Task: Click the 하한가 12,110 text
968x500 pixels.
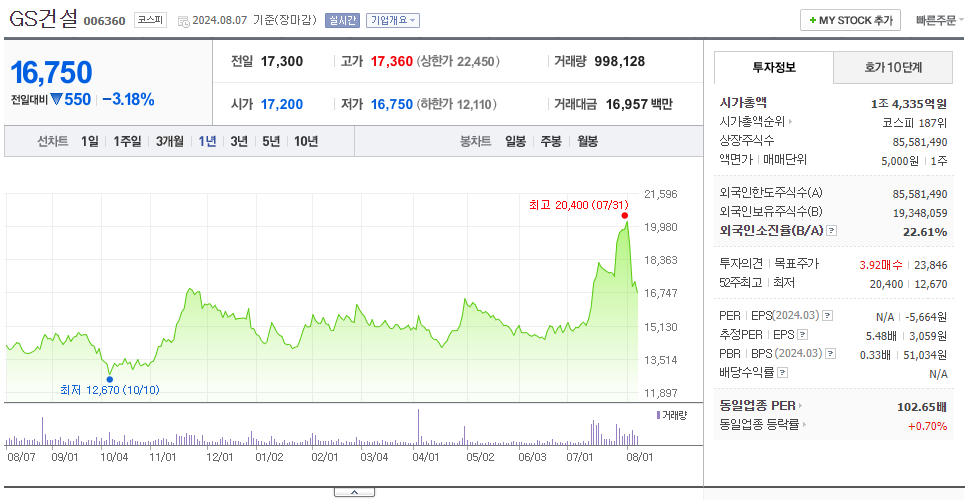Action: click(457, 104)
